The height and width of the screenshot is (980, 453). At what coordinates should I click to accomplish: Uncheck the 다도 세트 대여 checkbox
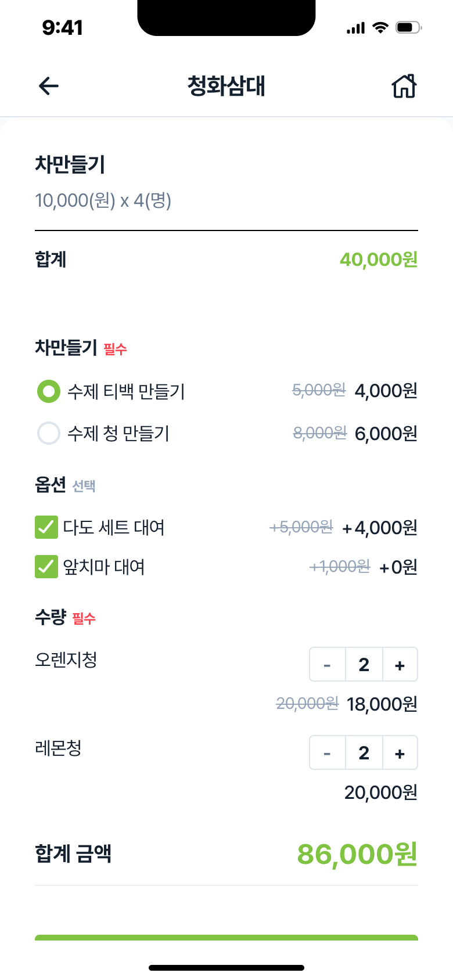pyautogui.click(x=46, y=527)
